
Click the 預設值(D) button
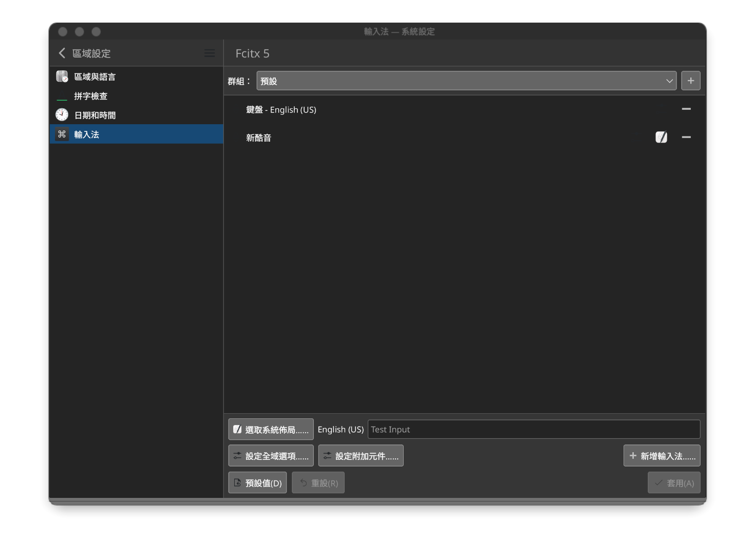click(257, 482)
